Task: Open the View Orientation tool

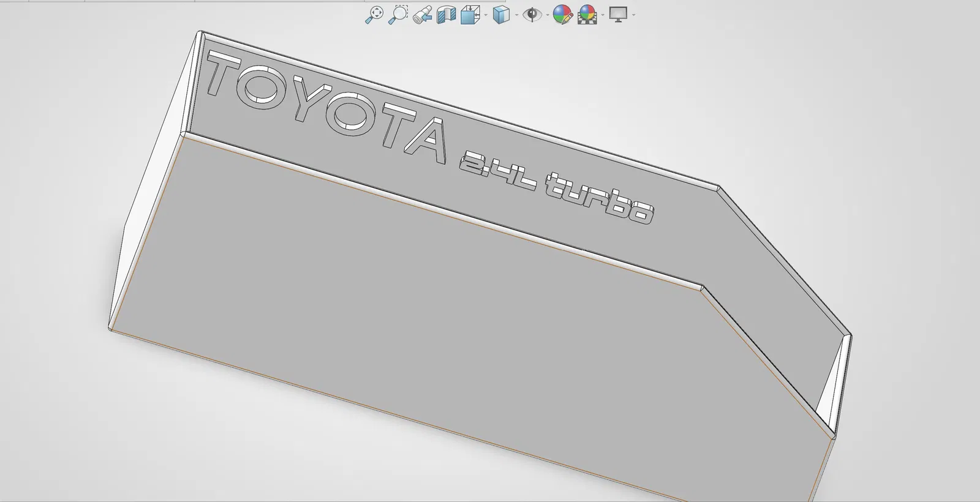Action: [x=470, y=15]
